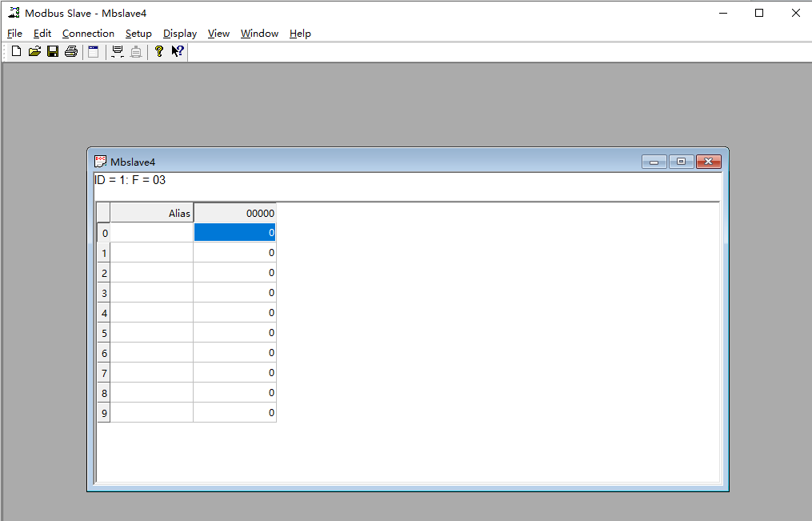Screen dimensions: 812x521
Task: Click the Open file folder icon
Action: (x=34, y=51)
